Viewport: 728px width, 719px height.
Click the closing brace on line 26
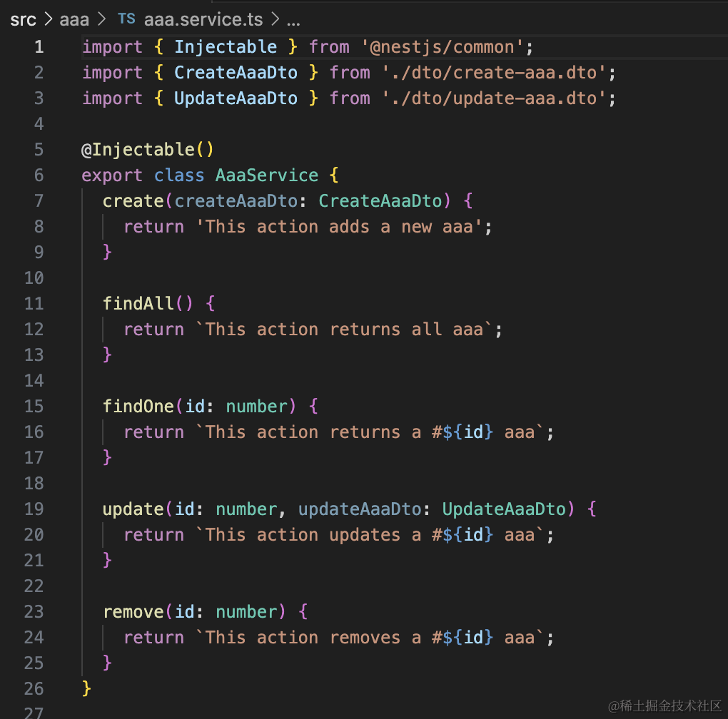coord(86,689)
